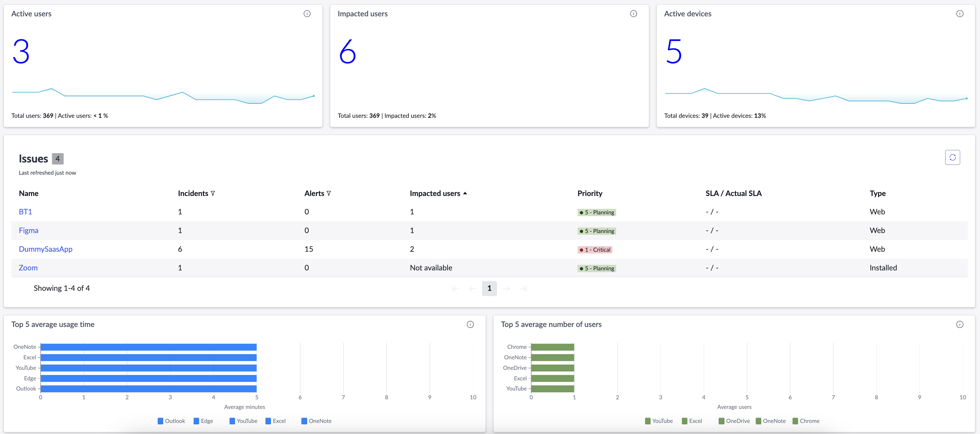Toggle Edge legend entry in usage chart

pyautogui.click(x=203, y=421)
